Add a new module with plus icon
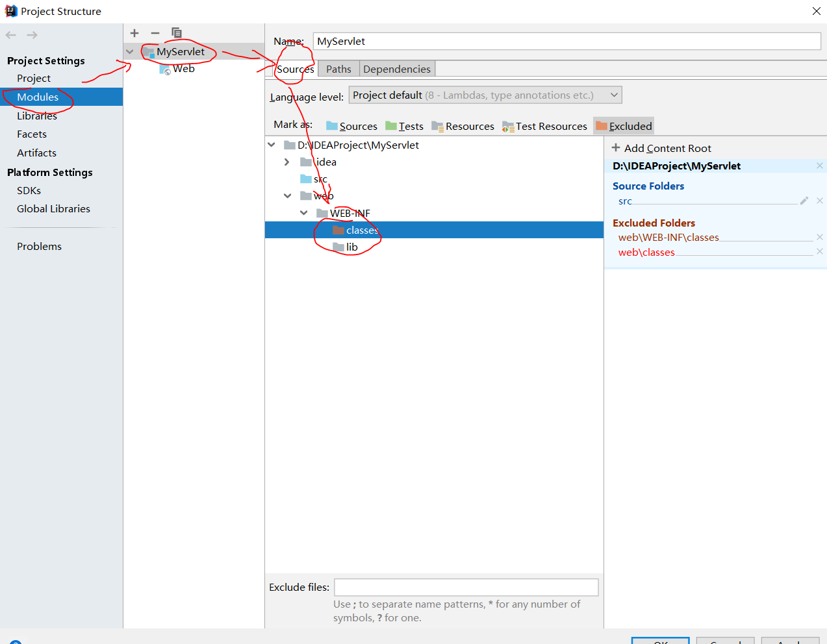The image size is (827, 644). pyautogui.click(x=134, y=33)
